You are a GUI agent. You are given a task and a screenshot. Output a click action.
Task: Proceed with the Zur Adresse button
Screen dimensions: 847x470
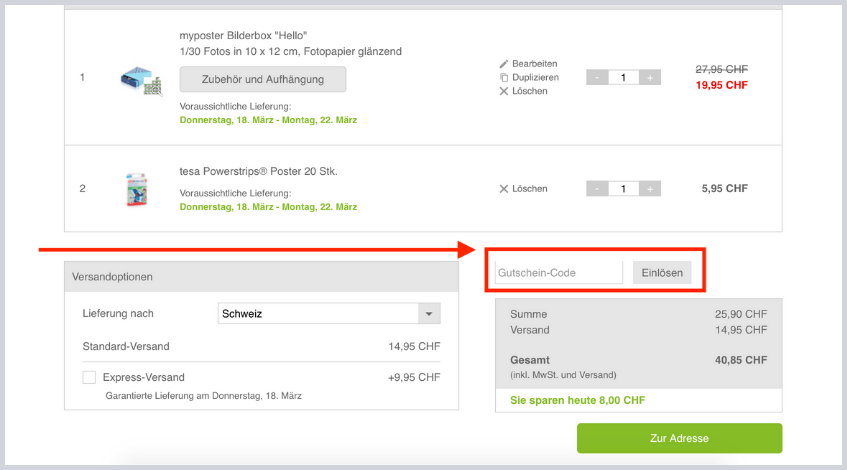pyautogui.click(x=679, y=438)
